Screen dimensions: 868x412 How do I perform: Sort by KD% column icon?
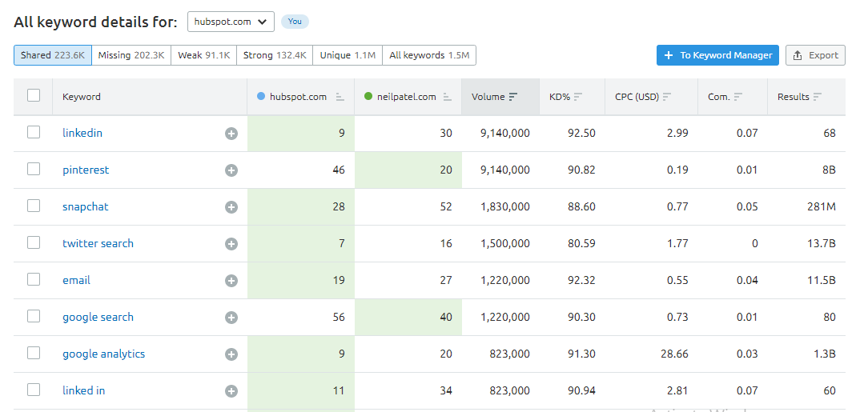point(578,97)
